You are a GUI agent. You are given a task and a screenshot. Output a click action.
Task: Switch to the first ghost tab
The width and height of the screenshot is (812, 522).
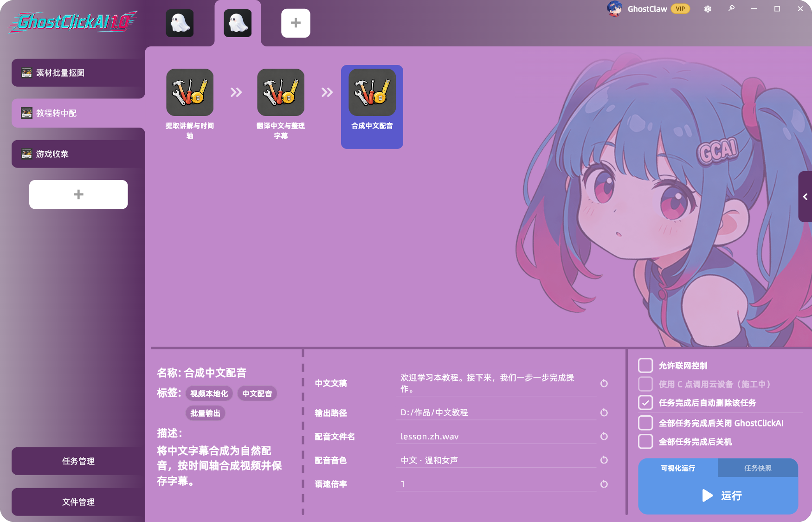180,23
